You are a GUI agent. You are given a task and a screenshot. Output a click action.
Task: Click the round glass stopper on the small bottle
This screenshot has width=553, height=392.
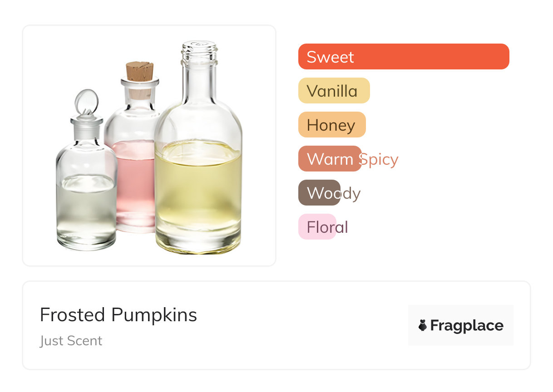86,102
